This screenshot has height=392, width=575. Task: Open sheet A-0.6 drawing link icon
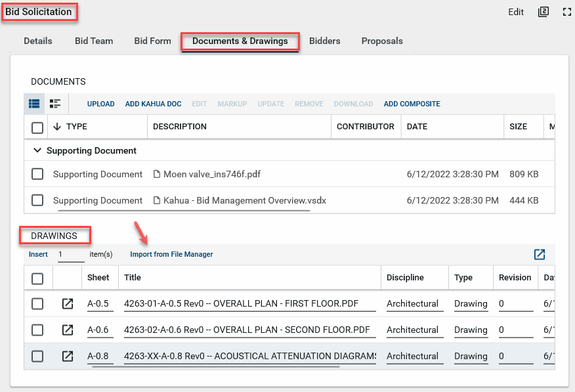[x=68, y=330]
